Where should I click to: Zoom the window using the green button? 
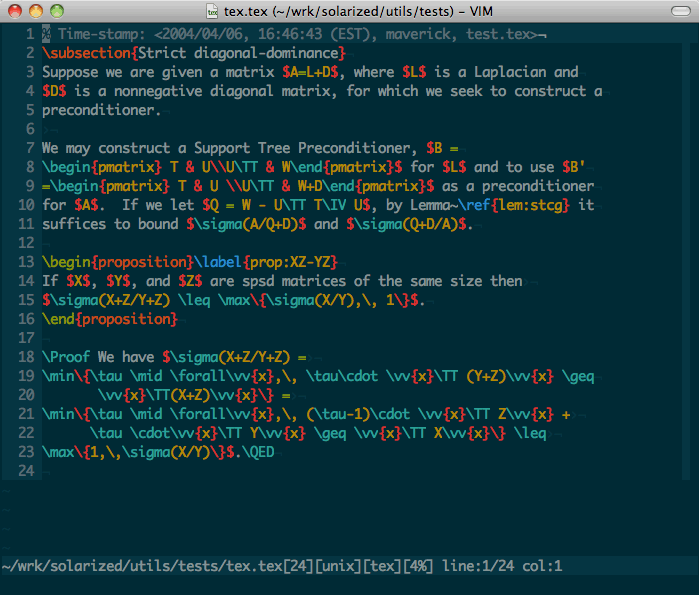(55, 11)
